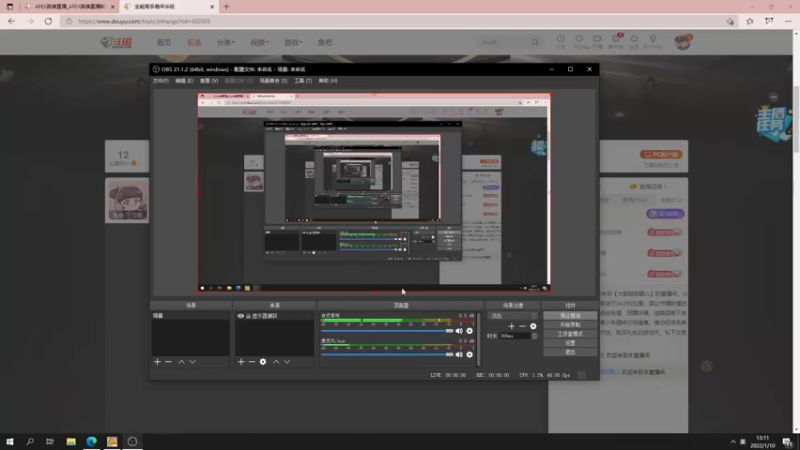Viewport: 800px width, 450px height.
Task: Move source down in Sources panel
Action: 287,362
